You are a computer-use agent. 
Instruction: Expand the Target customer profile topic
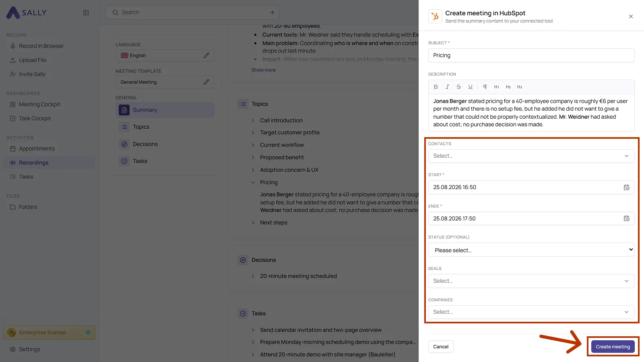pyautogui.click(x=253, y=133)
